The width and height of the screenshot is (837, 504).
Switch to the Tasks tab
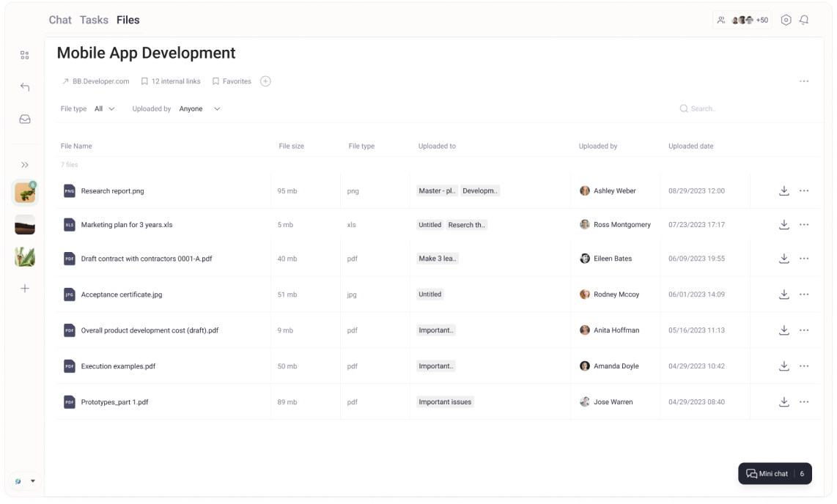[94, 20]
